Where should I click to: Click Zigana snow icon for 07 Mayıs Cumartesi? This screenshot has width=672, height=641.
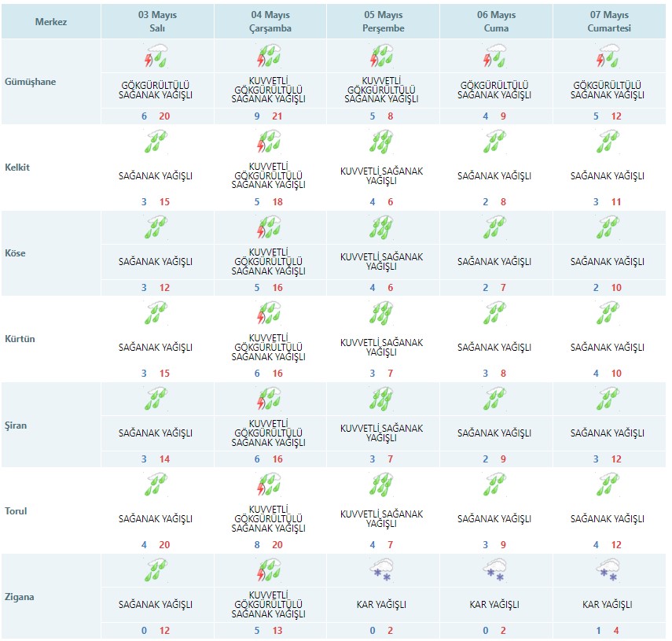click(608, 571)
